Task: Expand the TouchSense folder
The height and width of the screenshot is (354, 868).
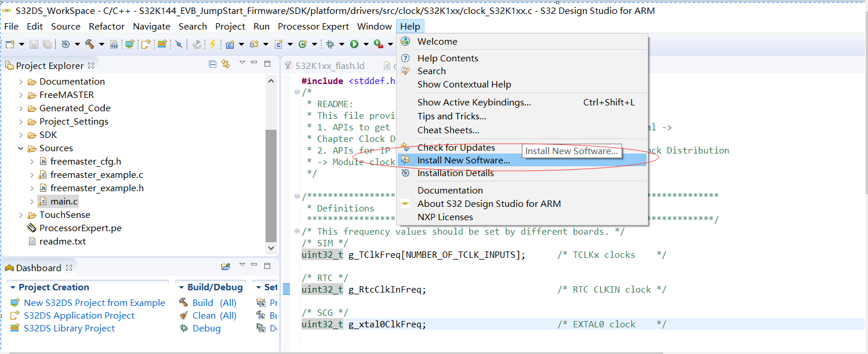Action: [x=21, y=215]
